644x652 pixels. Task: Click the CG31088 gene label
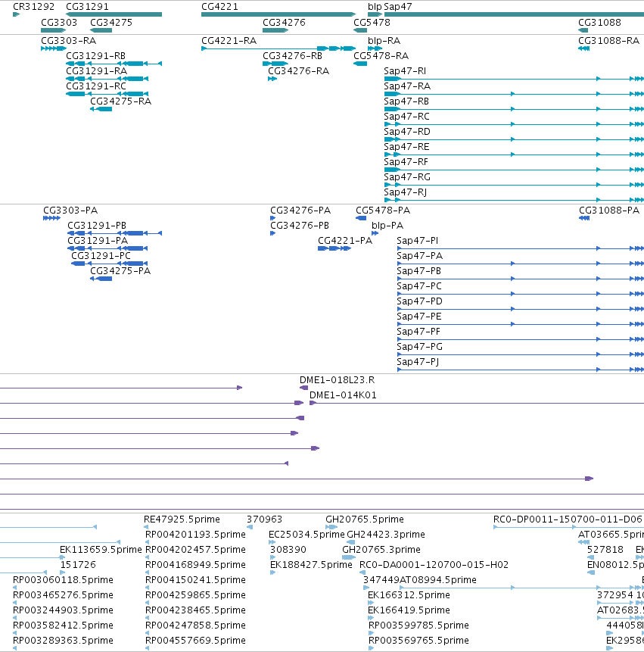pyautogui.click(x=599, y=23)
